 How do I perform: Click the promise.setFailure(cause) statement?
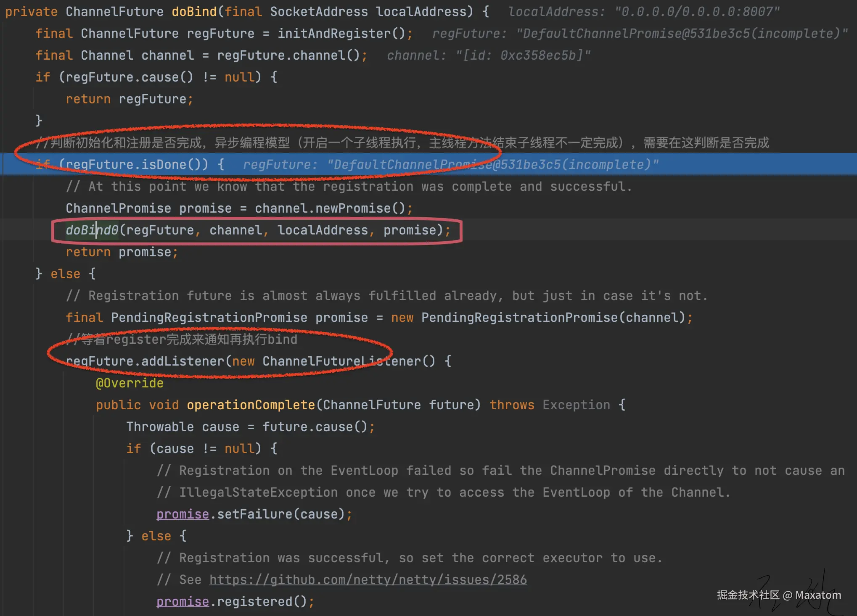coord(254,514)
